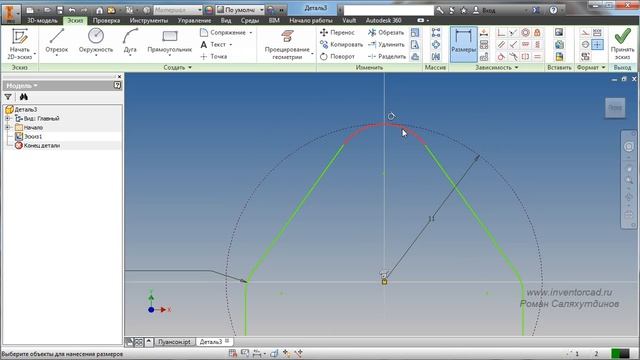The image size is (640, 360).
Task: Choose the Сопряжение fillet tool
Action: coord(223,32)
